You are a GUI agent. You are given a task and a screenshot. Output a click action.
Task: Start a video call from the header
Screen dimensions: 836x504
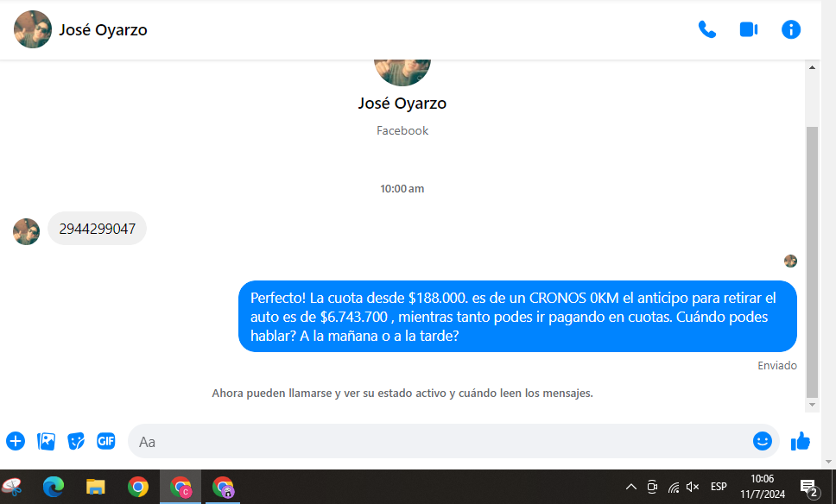(748, 29)
